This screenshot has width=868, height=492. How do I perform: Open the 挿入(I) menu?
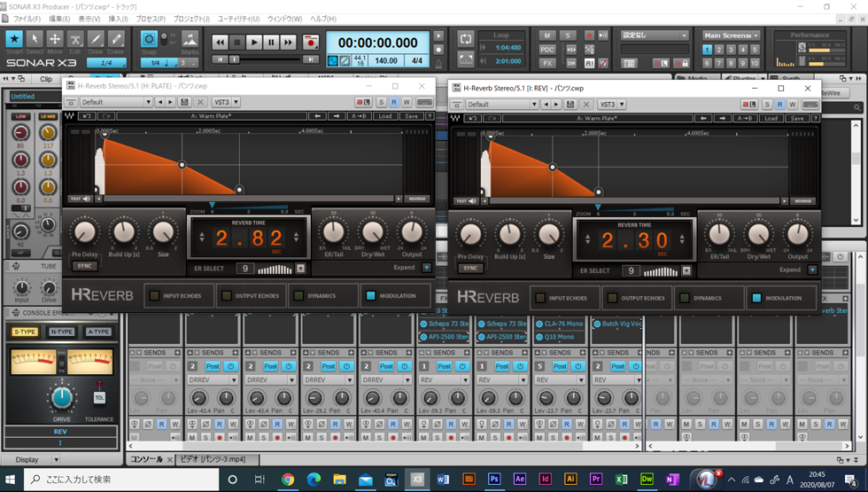click(x=118, y=19)
